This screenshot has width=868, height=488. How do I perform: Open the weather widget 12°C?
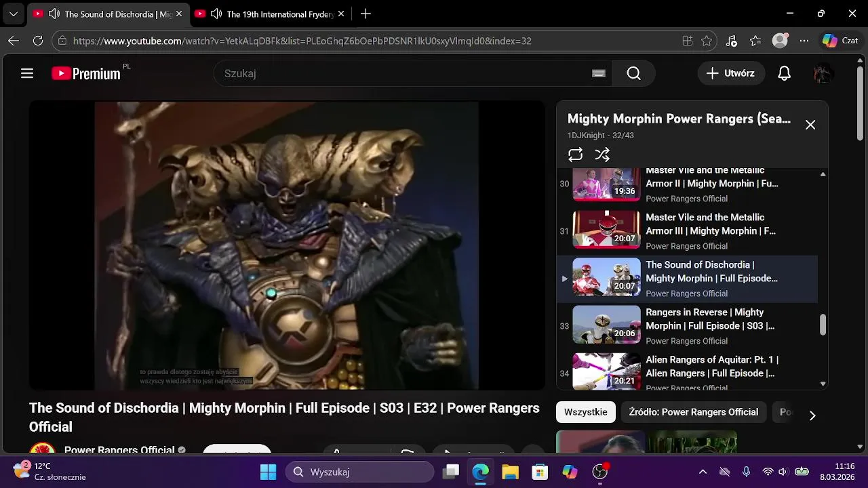49,472
